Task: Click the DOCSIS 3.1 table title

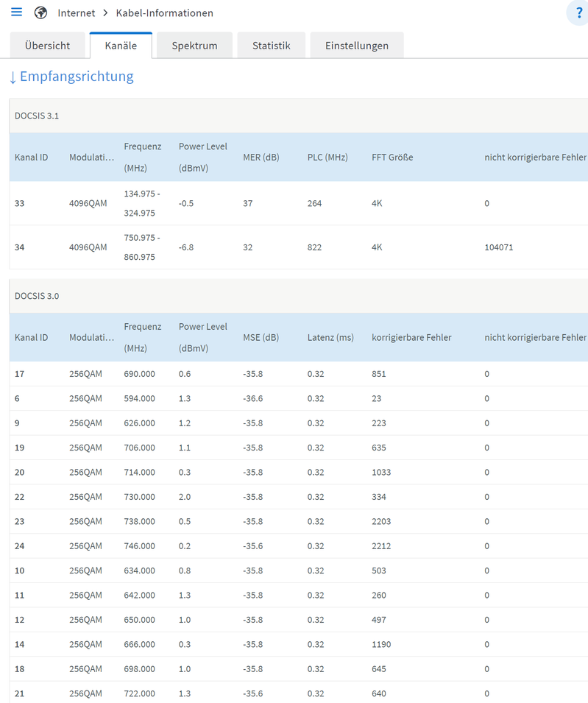Action: (37, 116)
